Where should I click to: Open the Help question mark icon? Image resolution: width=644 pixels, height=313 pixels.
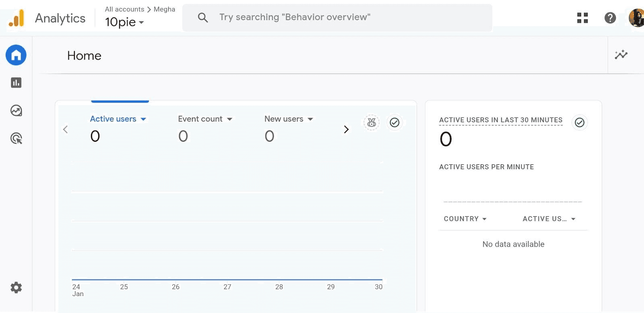[x=610, y=18]
